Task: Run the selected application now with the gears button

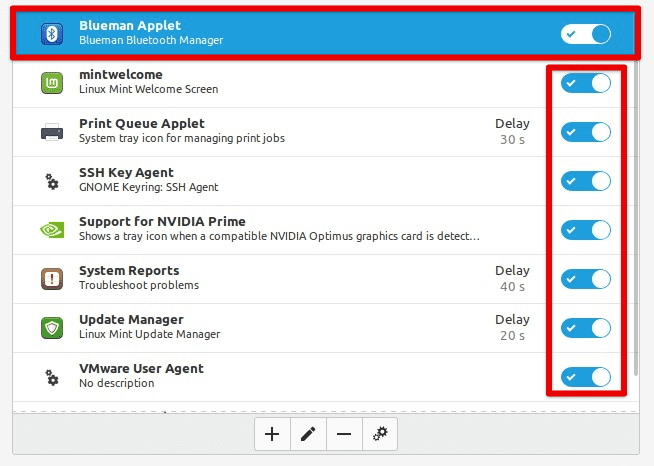Action: [x=380, y=434]
